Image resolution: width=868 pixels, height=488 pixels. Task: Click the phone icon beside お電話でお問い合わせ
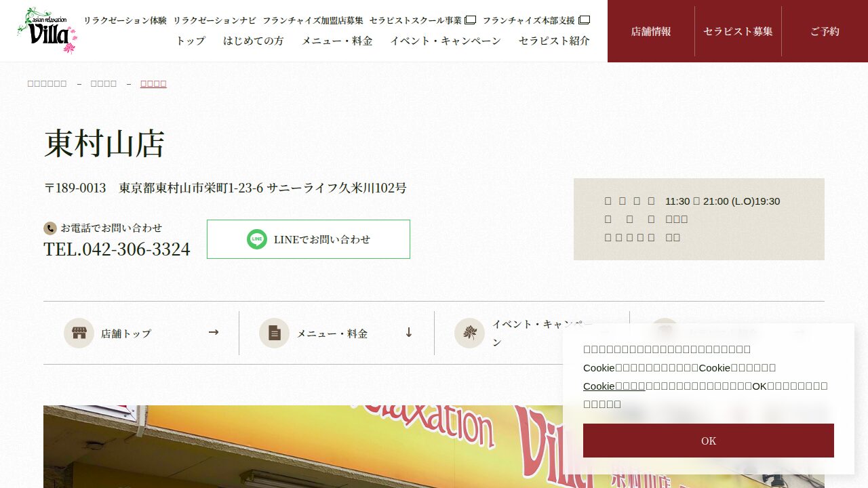(50, 228)
